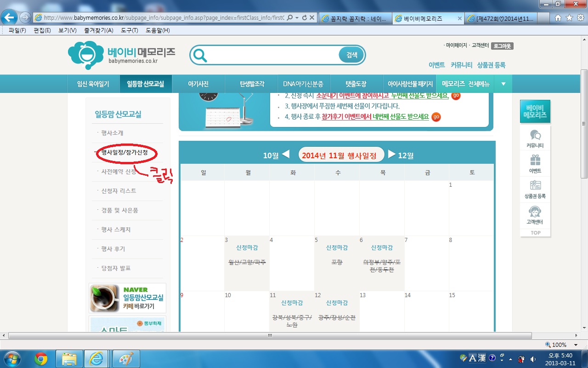Open Internet Explorer from the taskbar
This screenshot has width=588, height=368.
[96, 358]
